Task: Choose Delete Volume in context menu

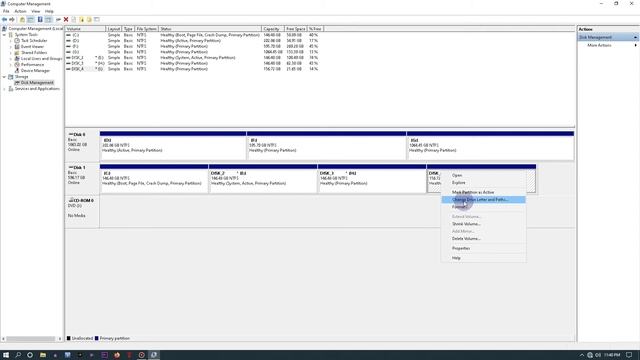Action: (483, 238)
